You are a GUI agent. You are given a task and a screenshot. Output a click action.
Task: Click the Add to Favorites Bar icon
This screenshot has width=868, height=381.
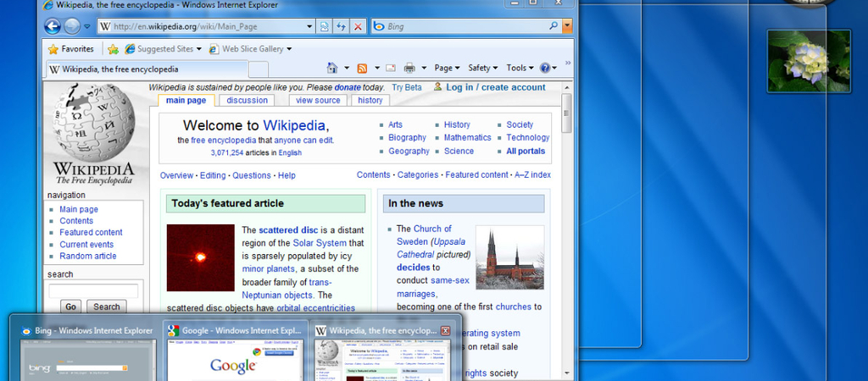(x=113, y=49)
